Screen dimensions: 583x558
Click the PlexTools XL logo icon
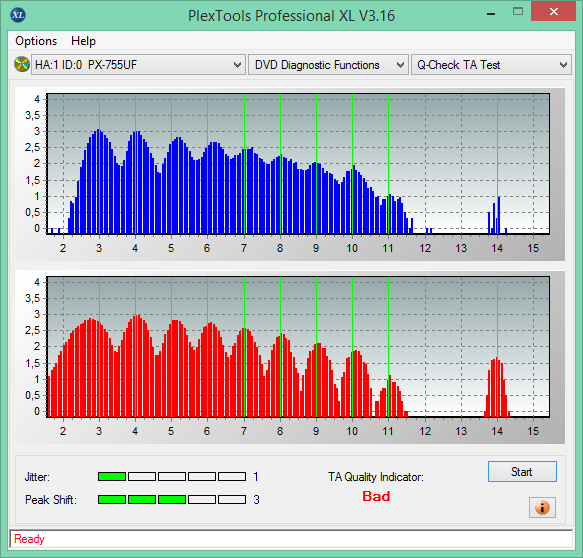point(17,15)
